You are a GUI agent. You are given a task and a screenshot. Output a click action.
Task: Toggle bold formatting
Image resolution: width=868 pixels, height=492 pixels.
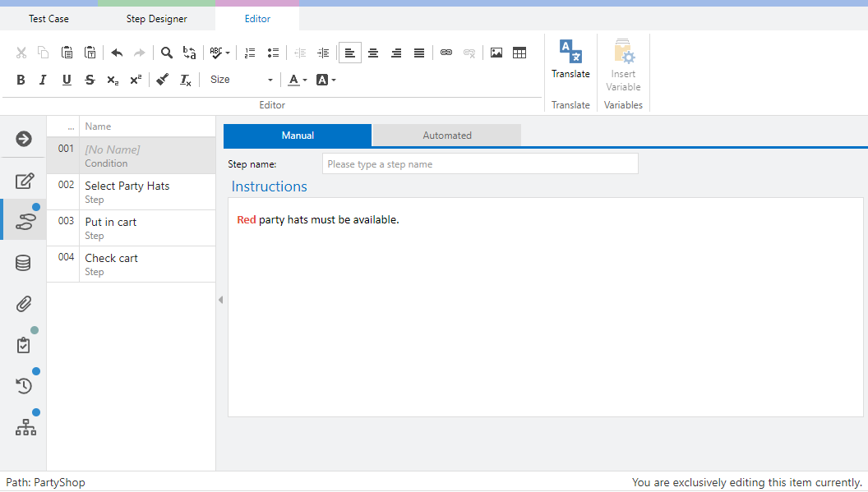pyautogui.click(x=21, y=80)
